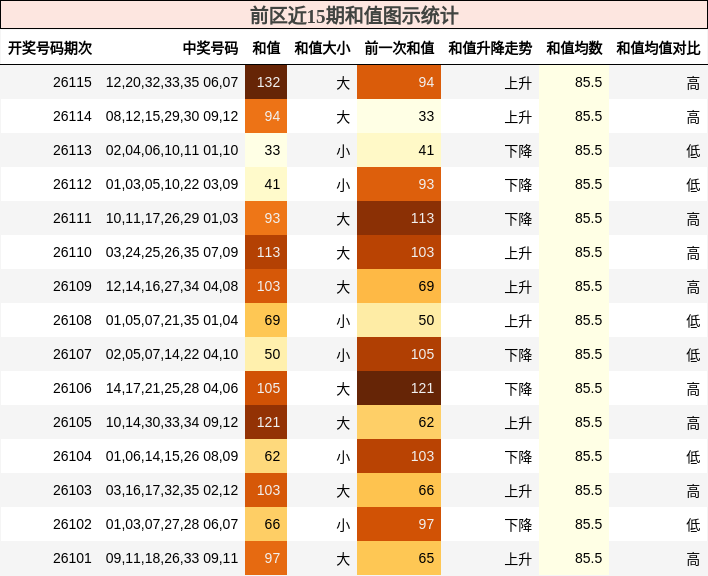
Task: Click winning numbers 01,06,14,15,26 08,09
Action: pyautogui.click(x=172, y=456)
